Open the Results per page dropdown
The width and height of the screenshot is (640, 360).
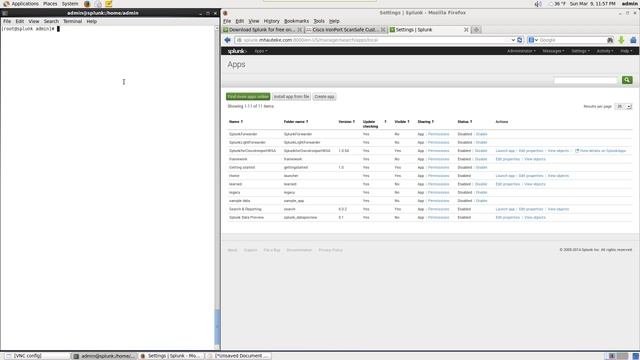[x=623, y=107]
